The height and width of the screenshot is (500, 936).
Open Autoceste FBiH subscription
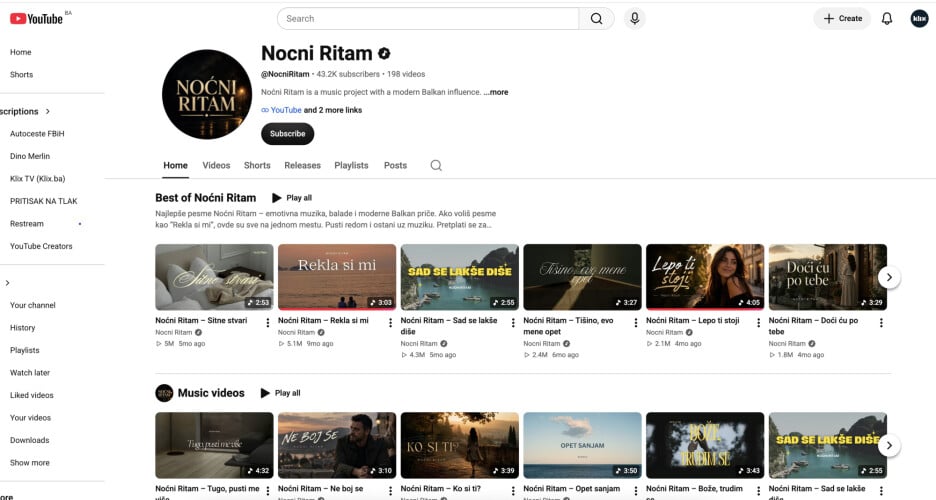37,134
